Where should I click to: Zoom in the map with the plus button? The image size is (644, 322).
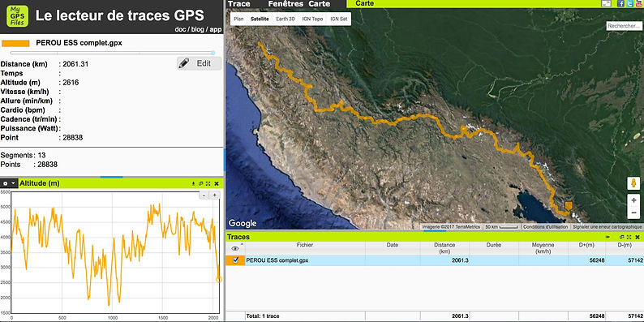coord(633,200)
